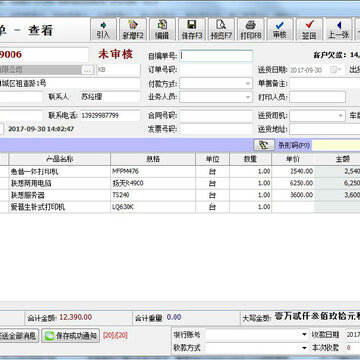
Task: Click the barcode scan icon button
Action: click(x=264, y=145)
